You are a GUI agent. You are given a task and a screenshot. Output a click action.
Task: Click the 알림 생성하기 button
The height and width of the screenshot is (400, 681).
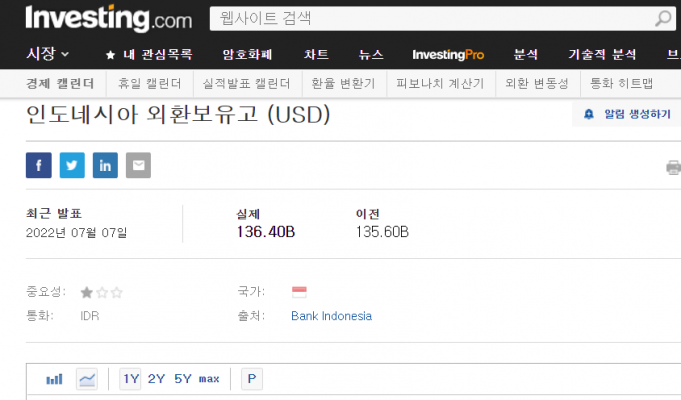[627, 114]
